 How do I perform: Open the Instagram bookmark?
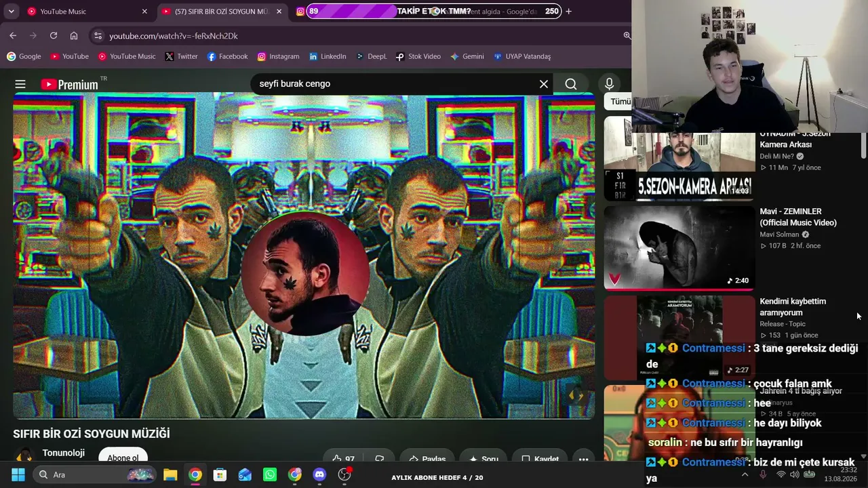click(x=278, y=56)
